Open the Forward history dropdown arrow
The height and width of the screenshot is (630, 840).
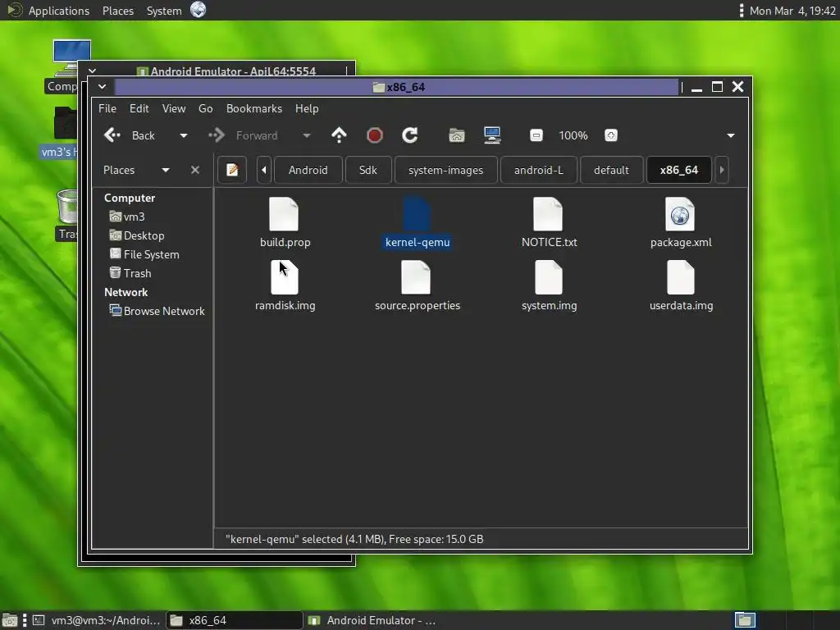pyautogui.click(x=307, y=135)
